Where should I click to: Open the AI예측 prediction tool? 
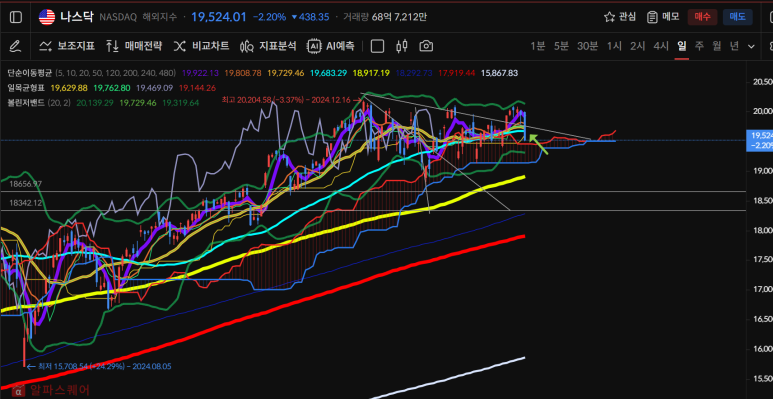331,46
